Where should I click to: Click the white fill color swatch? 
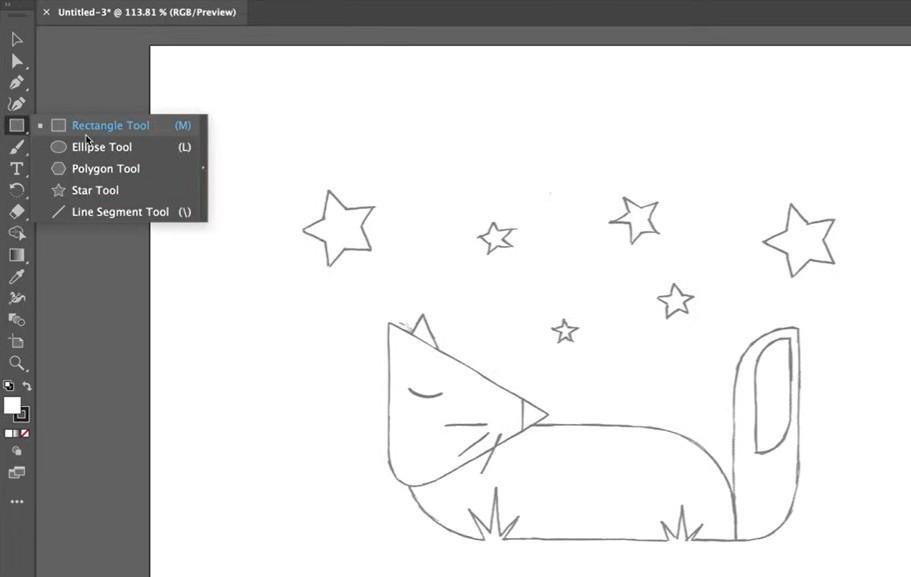point(13,405)
